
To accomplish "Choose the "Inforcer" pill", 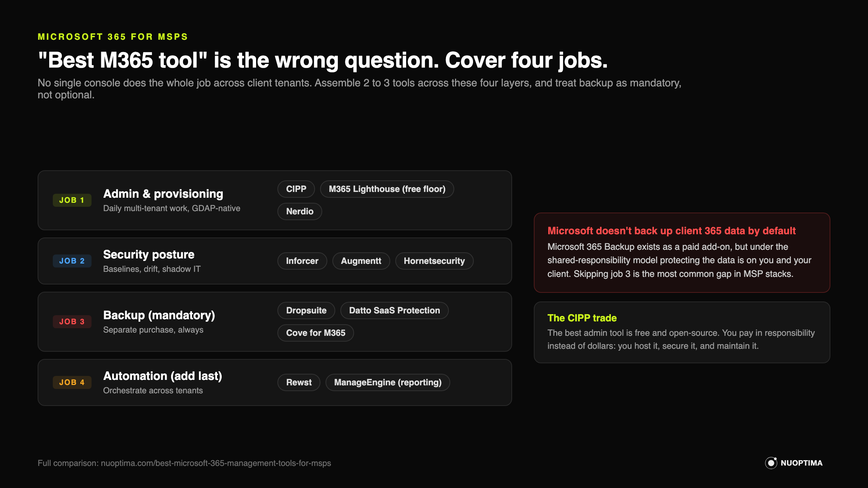I will pos(302,261).
